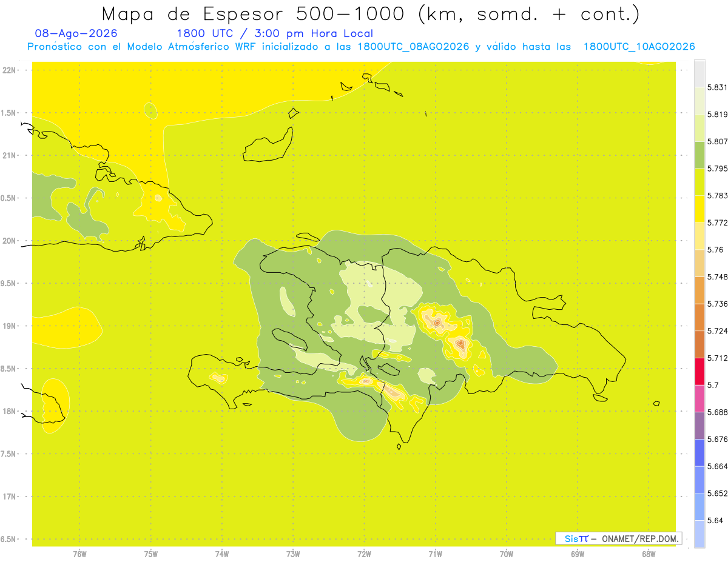The image size is (728, 562).
Task: Click the '68W' longitude label
Action: pos(649,554)
